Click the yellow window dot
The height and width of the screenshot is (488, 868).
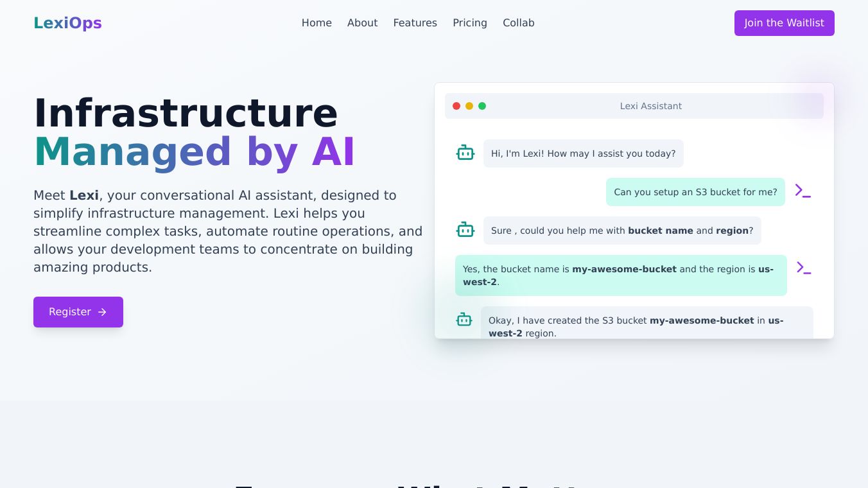[469, 106]
